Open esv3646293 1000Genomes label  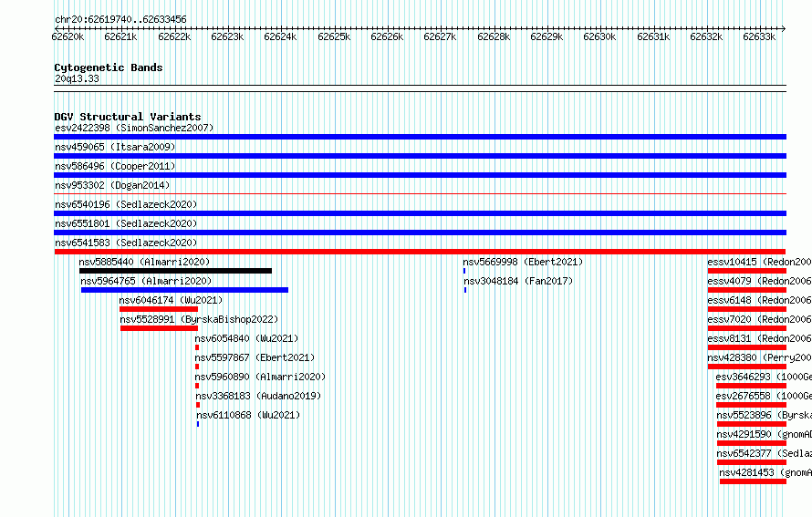pos(764,377)
